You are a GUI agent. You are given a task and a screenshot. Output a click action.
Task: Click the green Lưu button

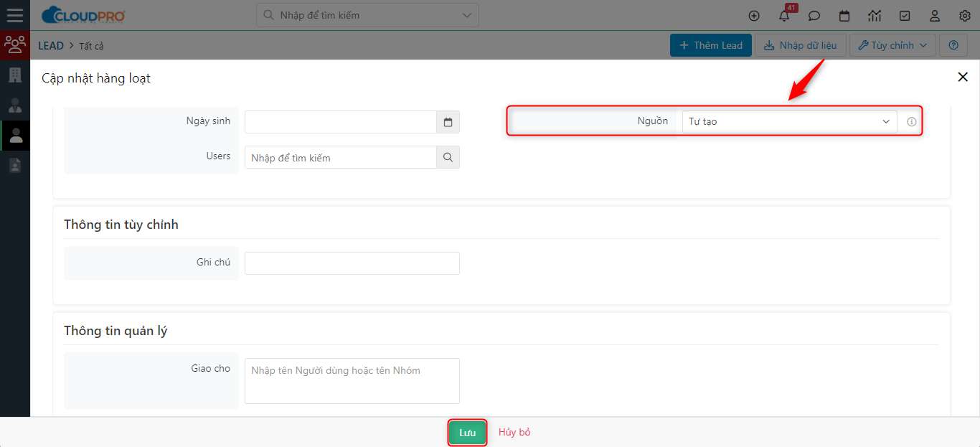pos(468,433)
